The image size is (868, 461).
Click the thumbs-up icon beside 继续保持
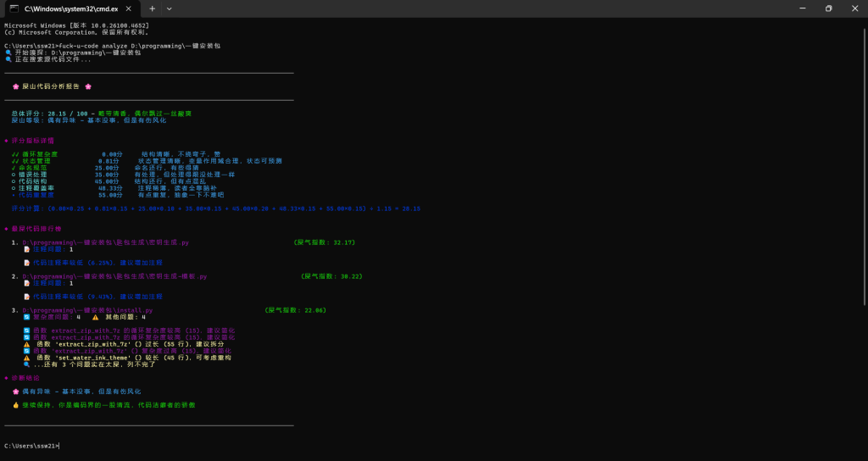[x=15, y=405]
